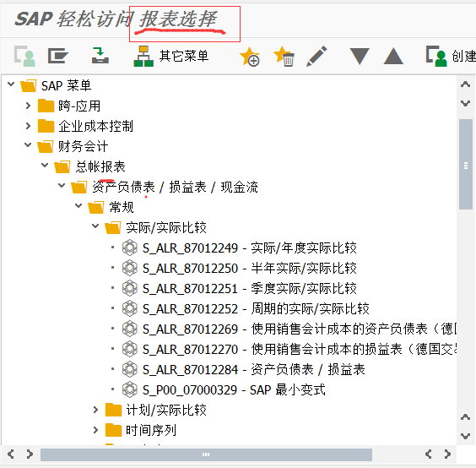Move favorite up triangle icon
The height and width of the screenshot is (468, 476).
click(393, 57)
